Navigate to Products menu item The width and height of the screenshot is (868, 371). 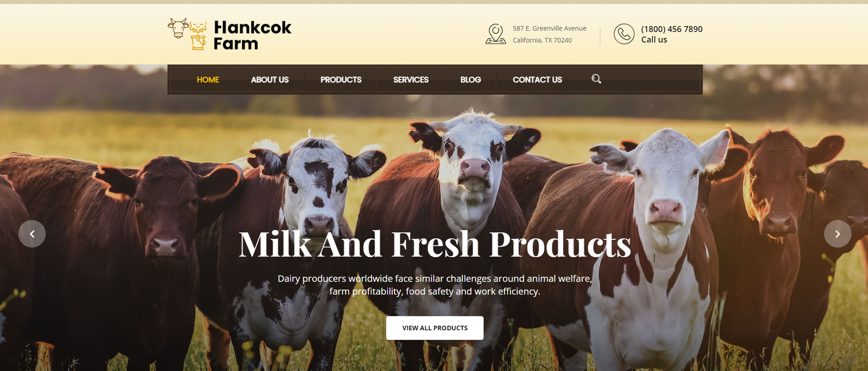coord(341,80)
